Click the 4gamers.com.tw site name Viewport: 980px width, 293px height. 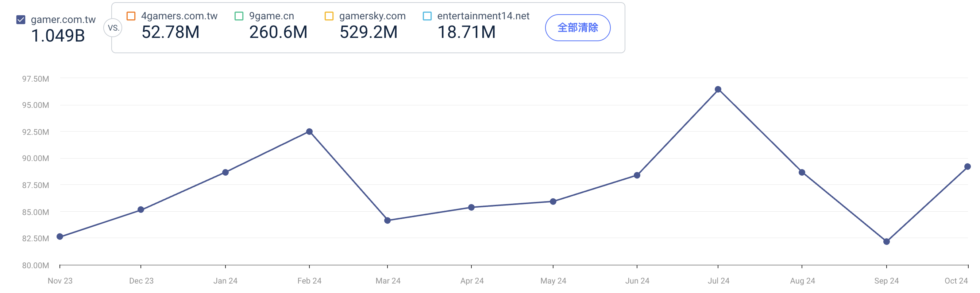point(179,16)
